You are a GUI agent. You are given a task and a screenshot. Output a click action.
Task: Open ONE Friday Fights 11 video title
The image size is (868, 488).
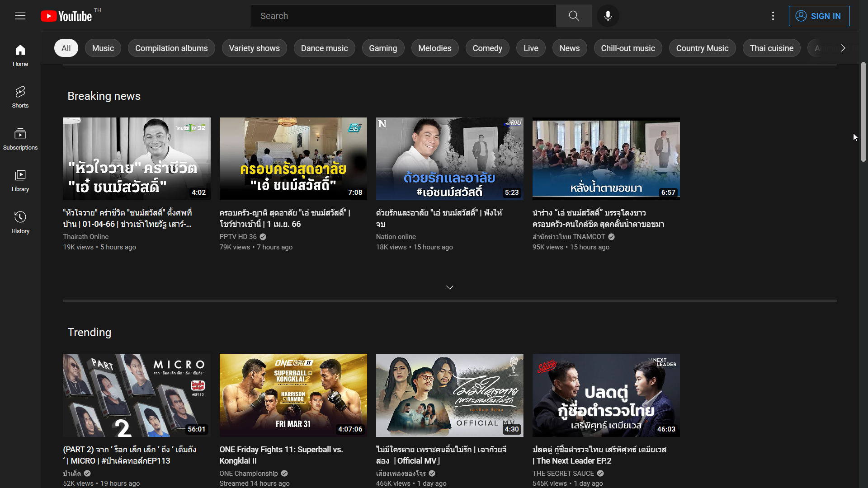[x=281, y=455]
